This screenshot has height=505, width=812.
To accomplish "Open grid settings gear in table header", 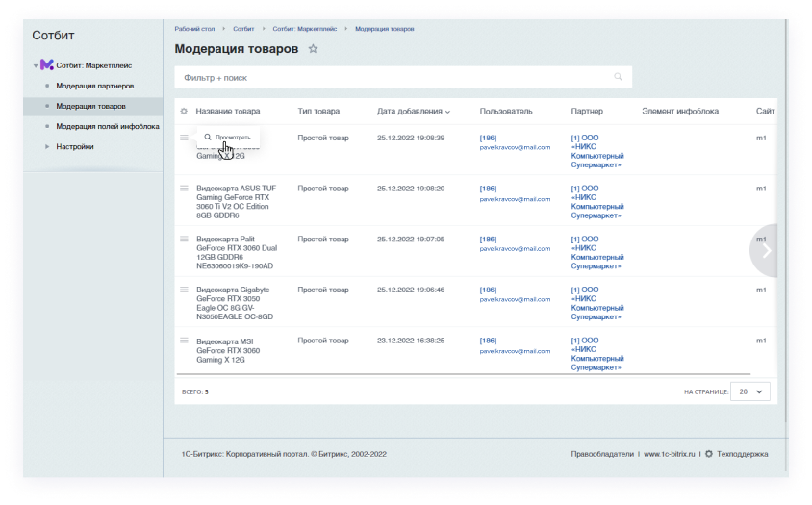I will click(184, 111).
